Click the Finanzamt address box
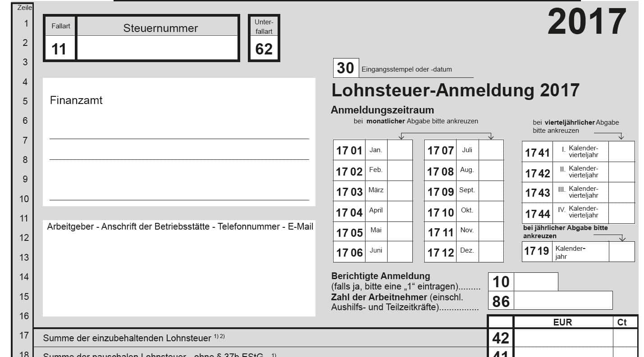 coord(179,142)
